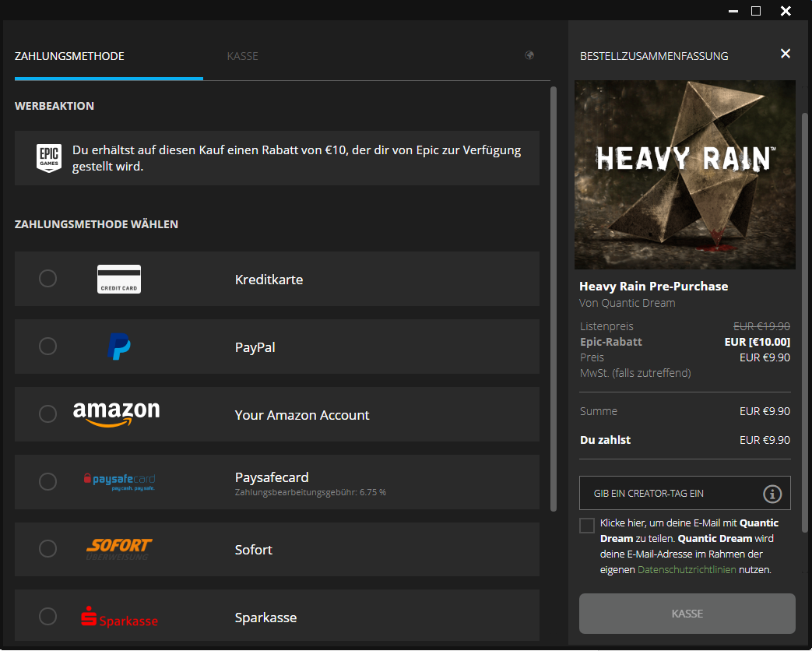Select PayPal radio button

47,346
